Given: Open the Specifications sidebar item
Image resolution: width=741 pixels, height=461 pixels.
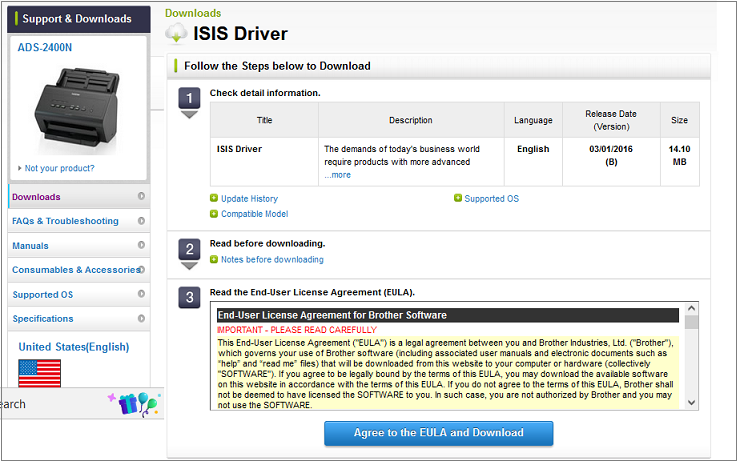Looking at the screenshot, I should 79,319.
